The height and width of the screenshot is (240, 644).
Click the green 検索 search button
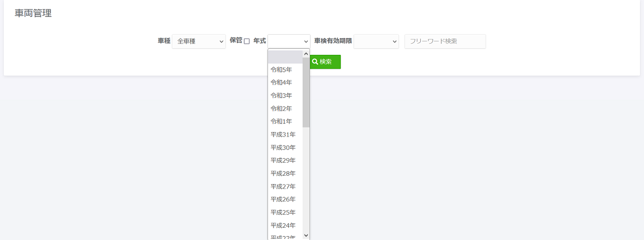(x=325, y=62)
